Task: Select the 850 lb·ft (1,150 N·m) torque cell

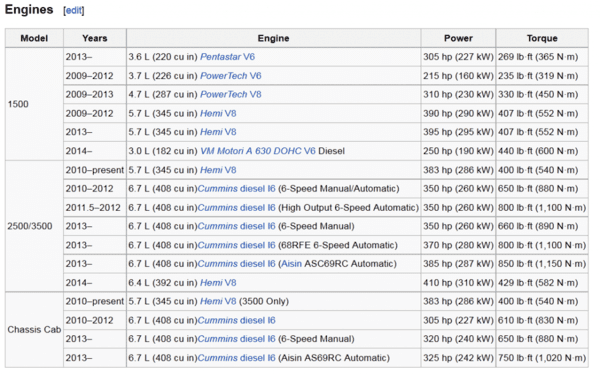Action: click(542, 264)
